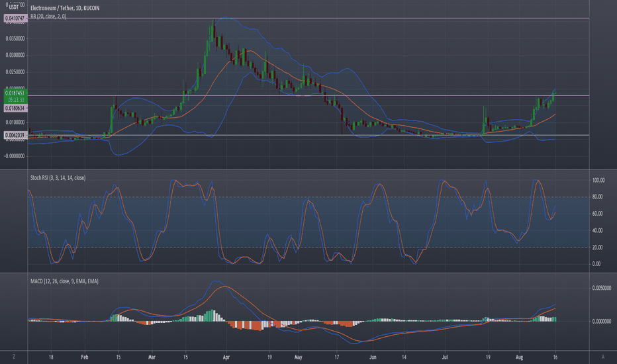Click 0.0350000 on the price axis
The image size is (617, 364).
click(x=15, y=38)
